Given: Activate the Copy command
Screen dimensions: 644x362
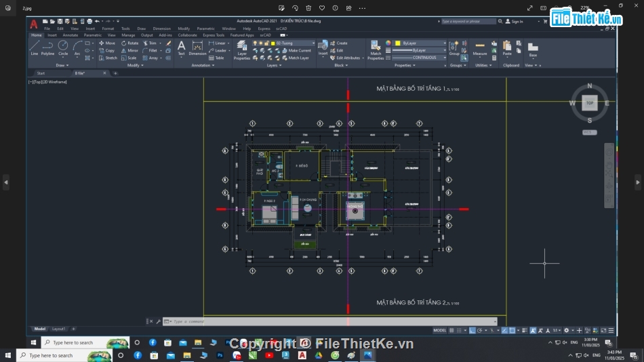Looking at the screenshot, I should click(x=107, y=51).
